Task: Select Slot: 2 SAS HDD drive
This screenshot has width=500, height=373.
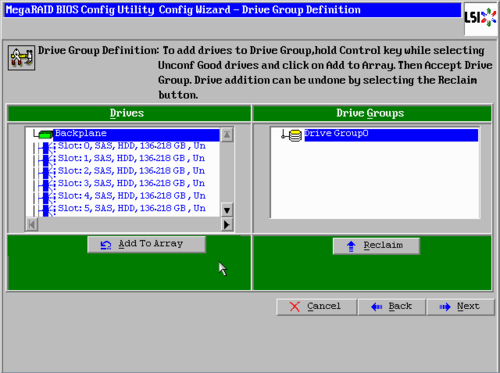Action: pyautogui.click(x=131, y=171)
